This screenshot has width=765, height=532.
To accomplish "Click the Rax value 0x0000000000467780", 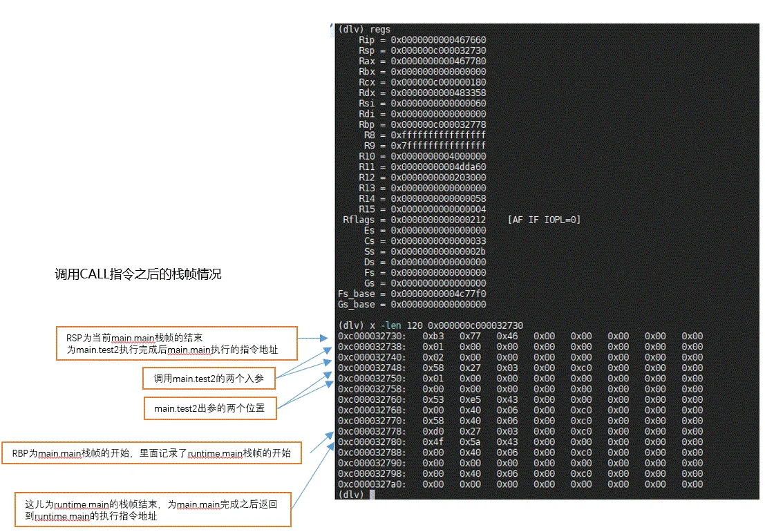I will pos(438,61).
